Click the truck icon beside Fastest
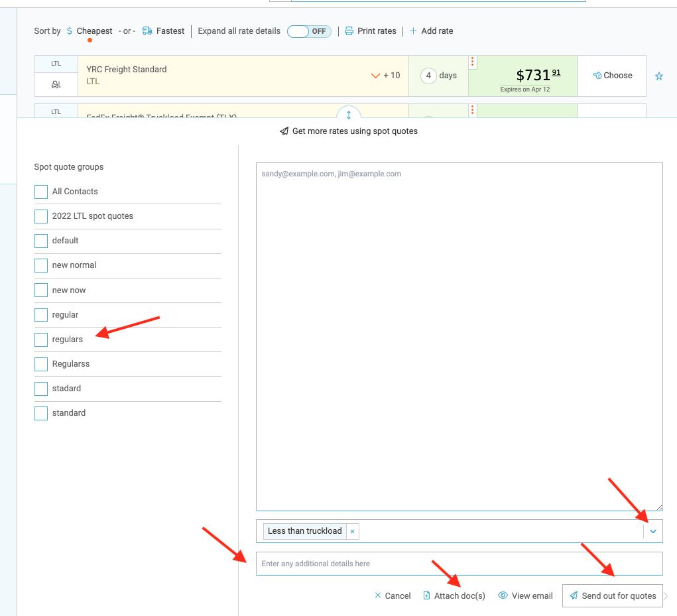Image resolution: width=677 pixels, height=616 pixels. click(147, 31)
